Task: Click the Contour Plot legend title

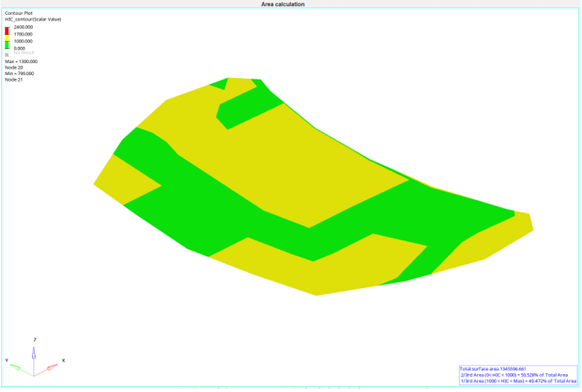Action: point(19,13)
